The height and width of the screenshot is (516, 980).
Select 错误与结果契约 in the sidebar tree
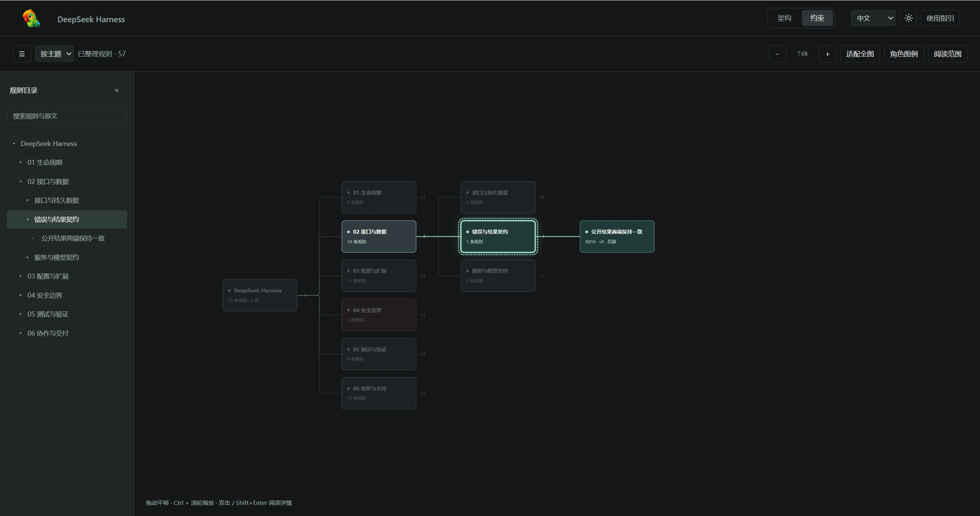coord(67,220)
